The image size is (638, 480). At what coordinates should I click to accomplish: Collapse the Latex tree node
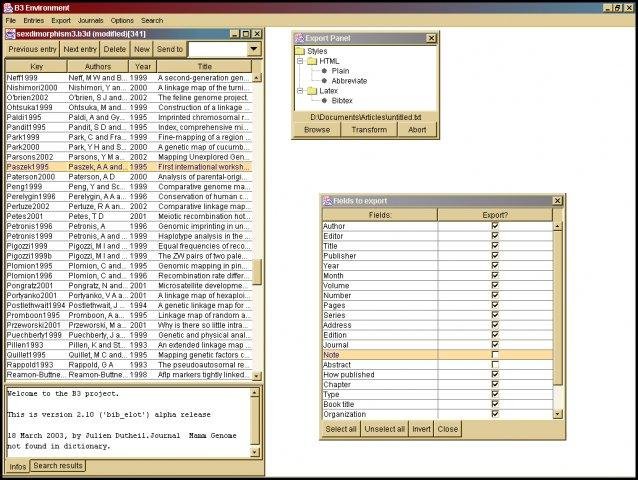click(300, 91)
